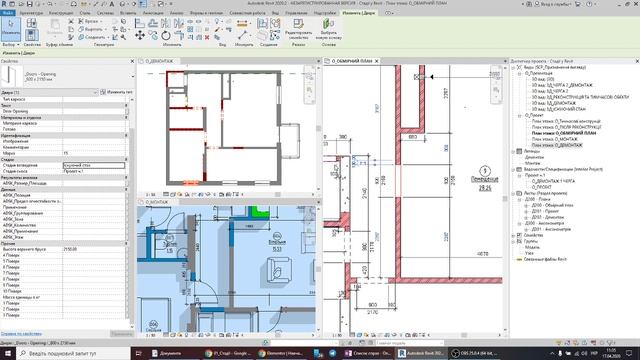Click the Справка по свойствам link
Image resolution: width=640 pixels, height=360 pixels.
tap(21, 334)
